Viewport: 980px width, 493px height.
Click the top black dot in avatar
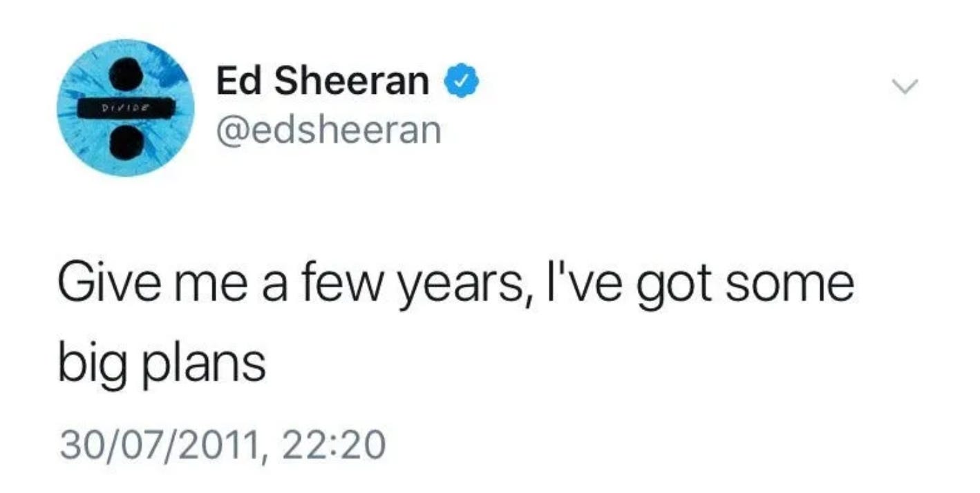[x=126, y=73]
